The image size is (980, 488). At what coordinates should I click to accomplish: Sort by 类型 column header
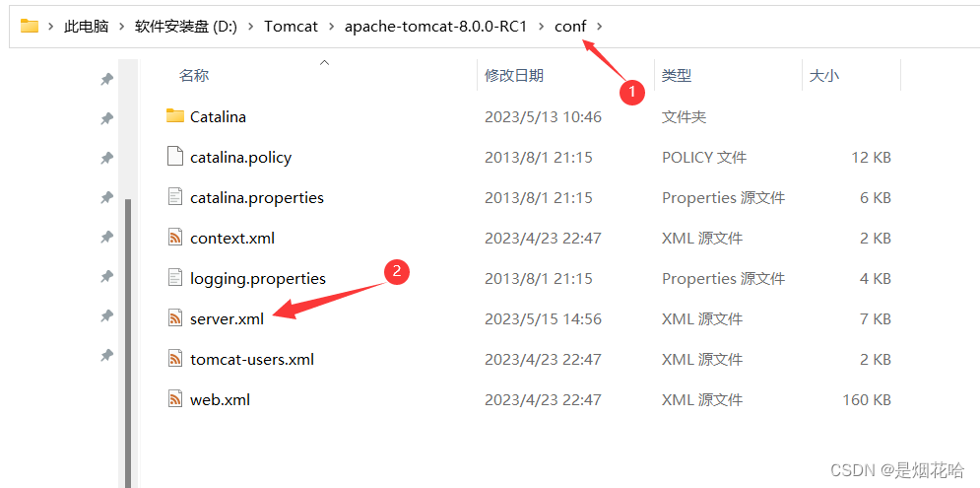tap(677, 76)
